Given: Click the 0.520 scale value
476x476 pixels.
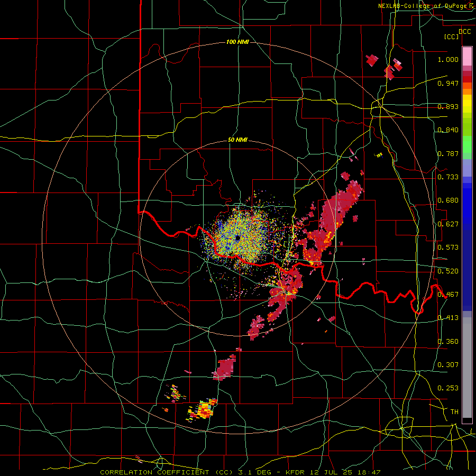Looking at the screenshot, I should pyautogui.click(x=448, y=271).
